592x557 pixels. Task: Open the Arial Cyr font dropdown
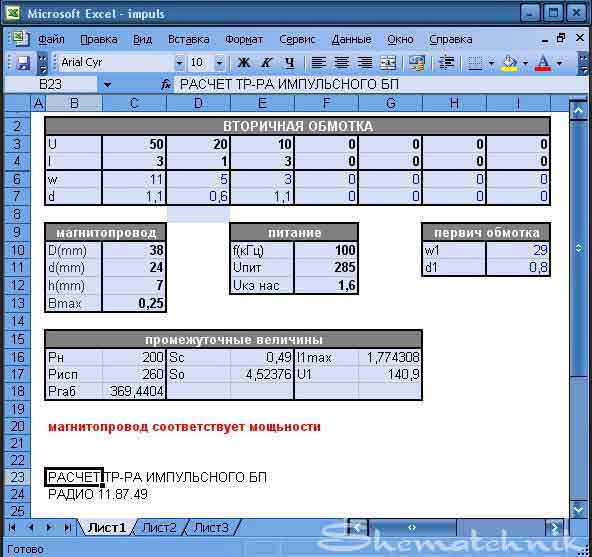click(179, 63)
